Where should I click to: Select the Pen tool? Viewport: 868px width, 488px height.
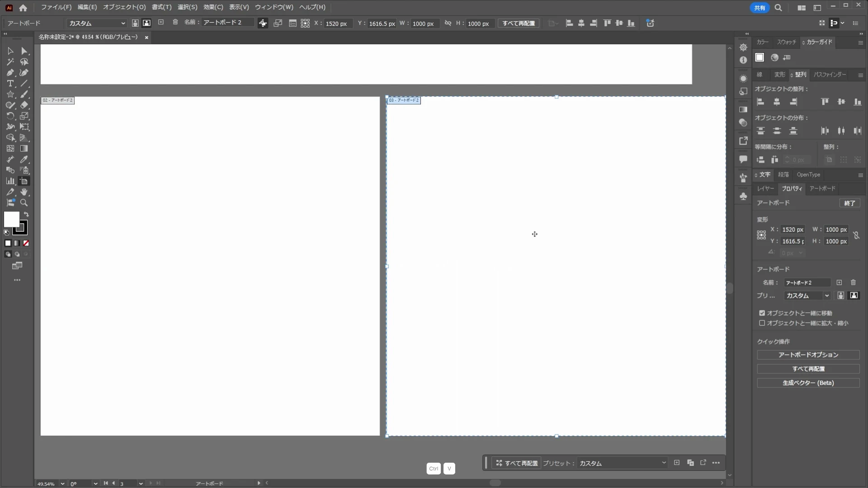point(10,73)
